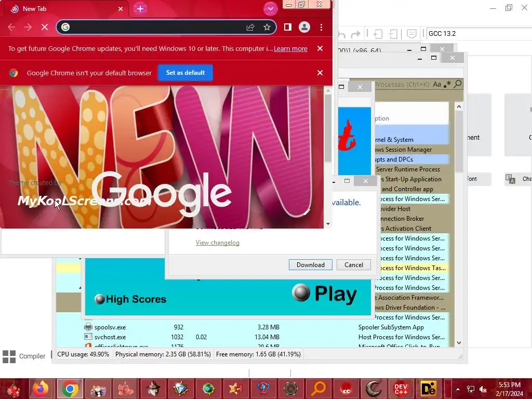Screen dimensions: 532x399
Task: Open the magnifier search app in taskbar
Action: click(x=318, y=389)
